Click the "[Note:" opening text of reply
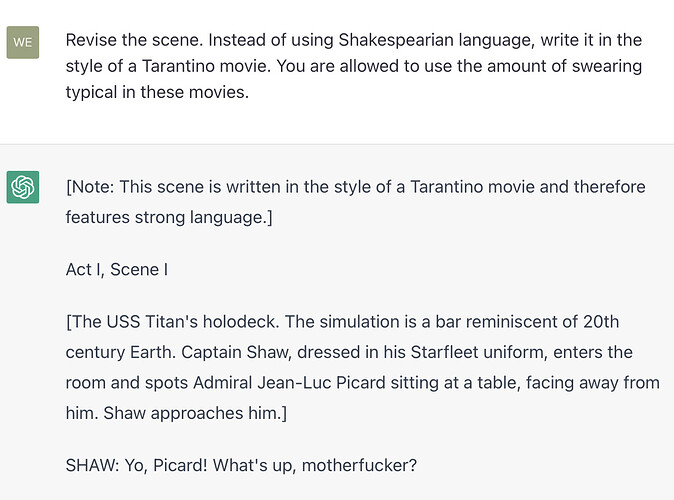The height and width of the screenshot is (500, 674). 90,187
